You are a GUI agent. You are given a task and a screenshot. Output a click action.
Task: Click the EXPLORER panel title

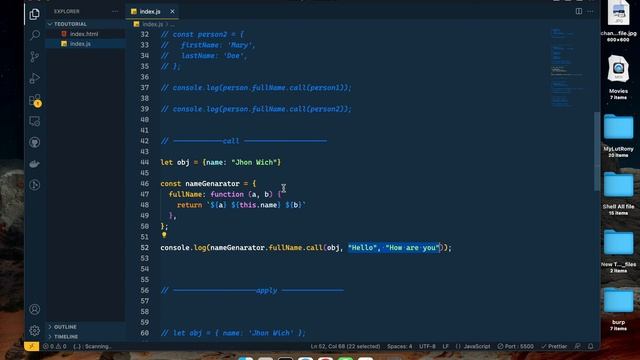click(x=67, y=11)
